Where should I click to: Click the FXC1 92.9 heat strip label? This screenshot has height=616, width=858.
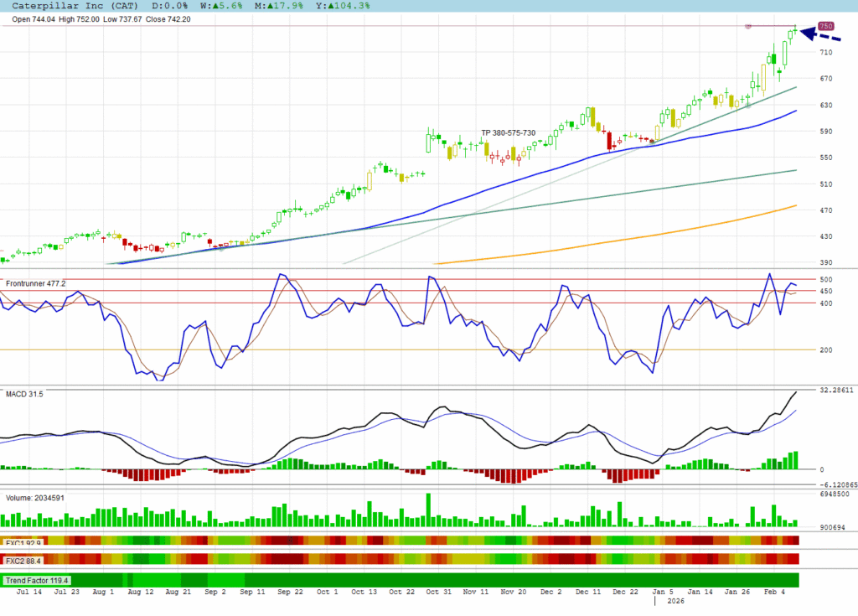(23, 541)
